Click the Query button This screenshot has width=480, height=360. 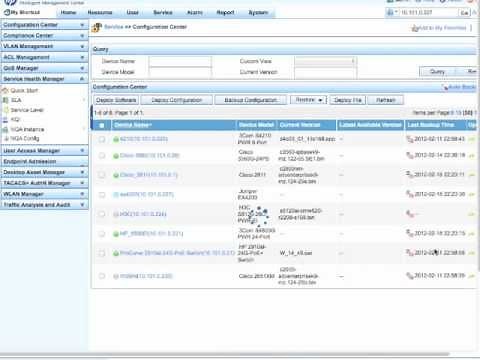point(437,72)
